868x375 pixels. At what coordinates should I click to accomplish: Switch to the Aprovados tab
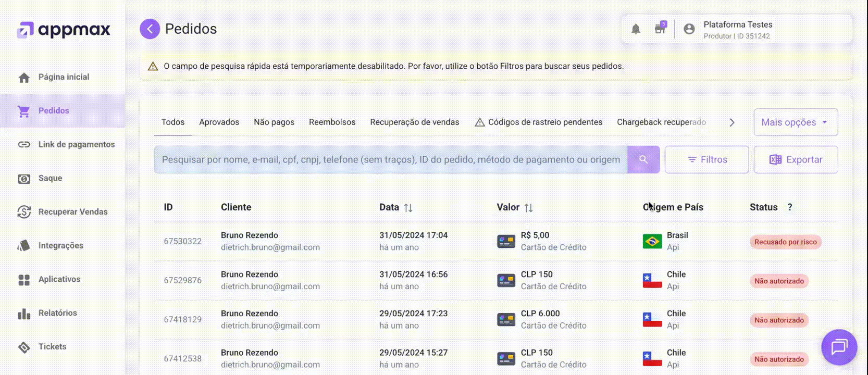[219, 122]
